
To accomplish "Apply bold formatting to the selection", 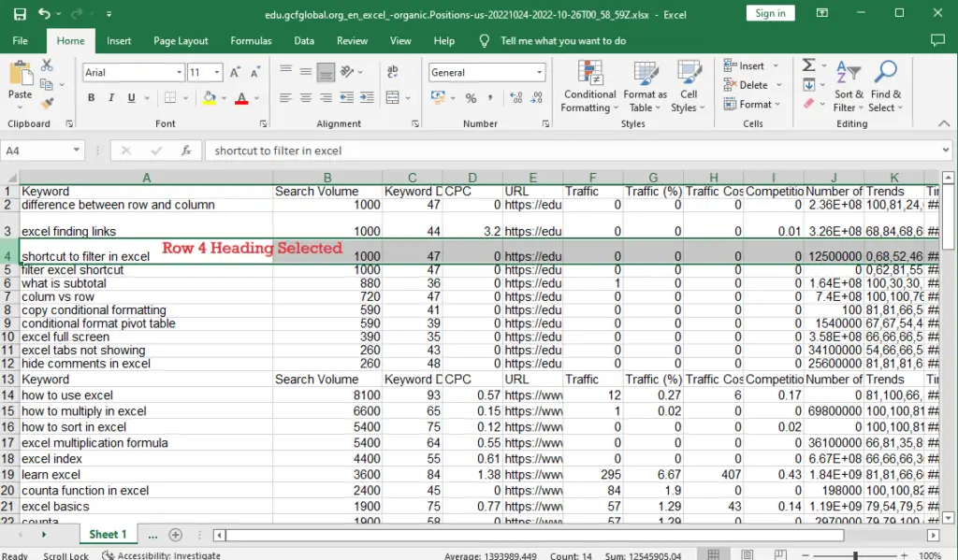I will click(x=91, y=97).
